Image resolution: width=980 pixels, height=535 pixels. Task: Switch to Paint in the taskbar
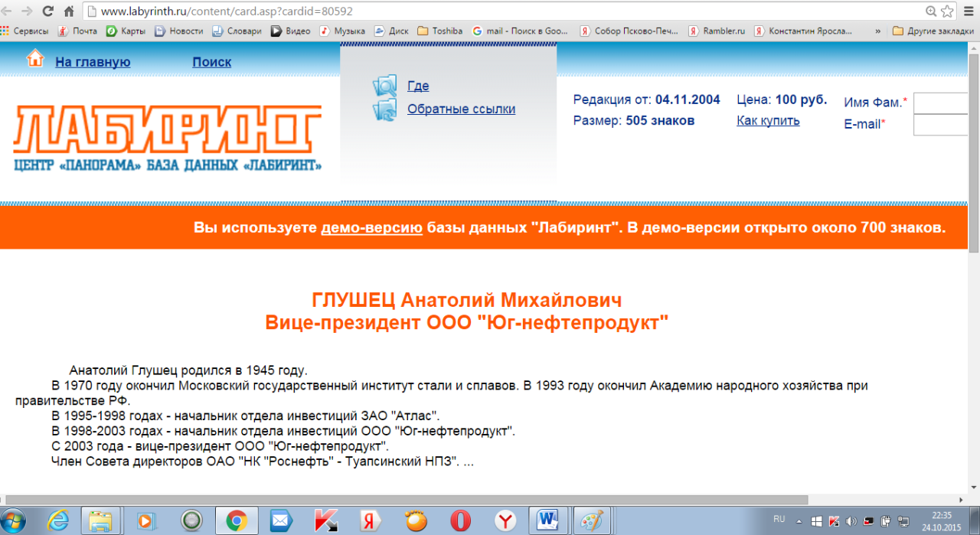tap(593, 521)
